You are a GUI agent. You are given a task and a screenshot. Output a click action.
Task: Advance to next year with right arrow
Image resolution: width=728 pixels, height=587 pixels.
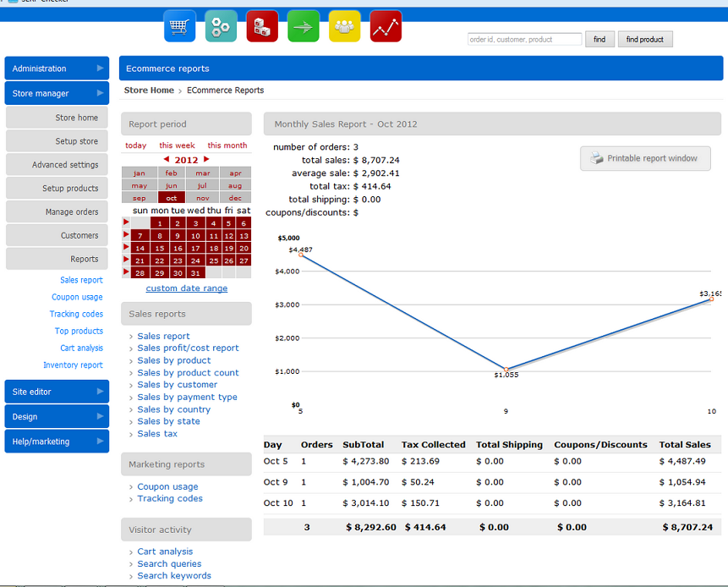tap(206, 159)
